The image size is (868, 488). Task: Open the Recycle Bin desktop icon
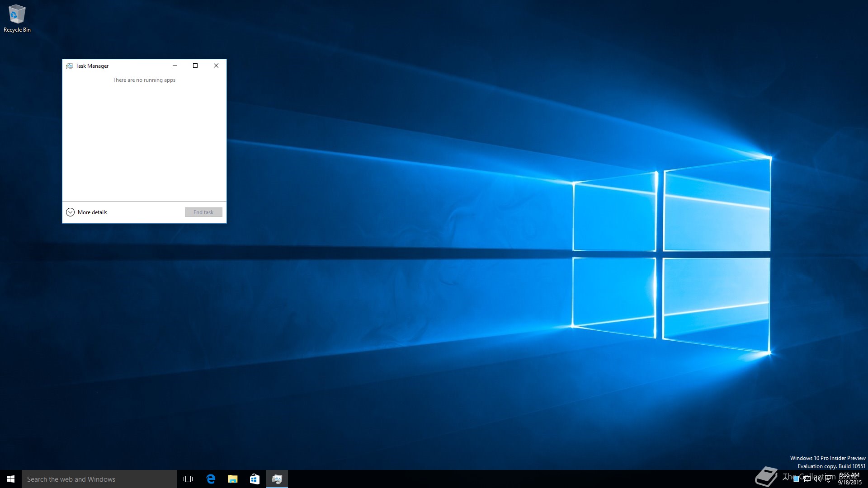(x=17, y=19)
